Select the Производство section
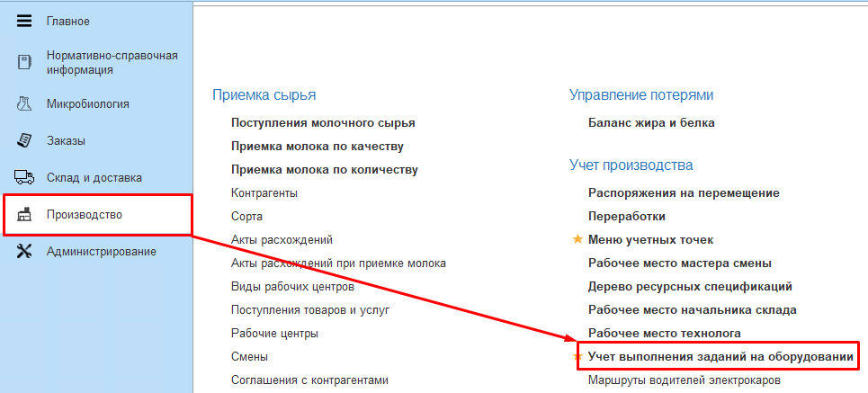The height and width of the screenshot is (393, 868). click(x=85, y=214)
